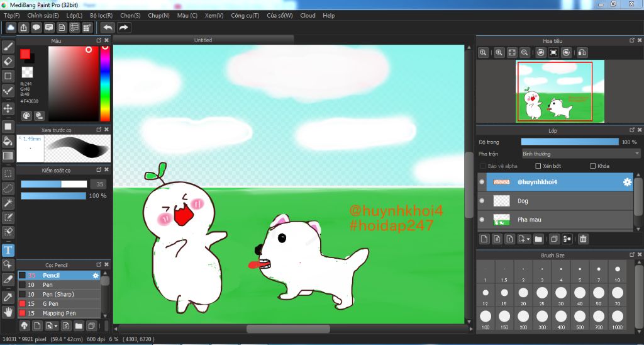Image resolution: width=644 pixels, height=345 pixels.
Task: Toggle visibility of Pha mau layer
Action: (x=482, y=220)
